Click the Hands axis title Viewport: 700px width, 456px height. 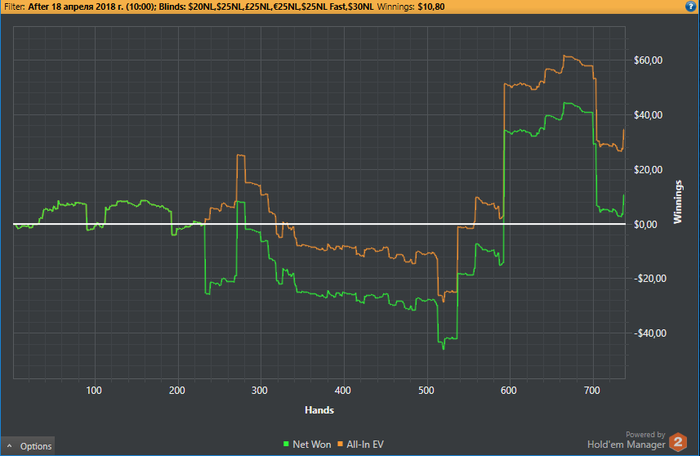[319, 410]
